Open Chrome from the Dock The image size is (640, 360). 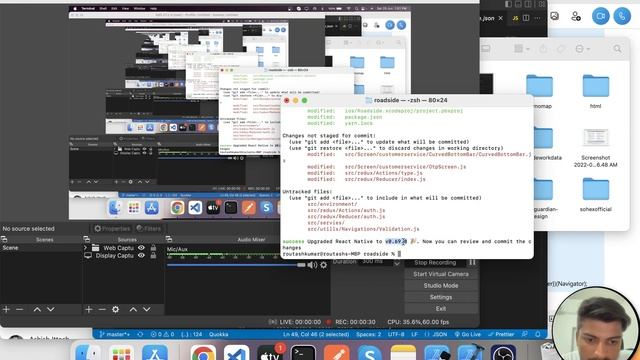click(x=203, y=353)
